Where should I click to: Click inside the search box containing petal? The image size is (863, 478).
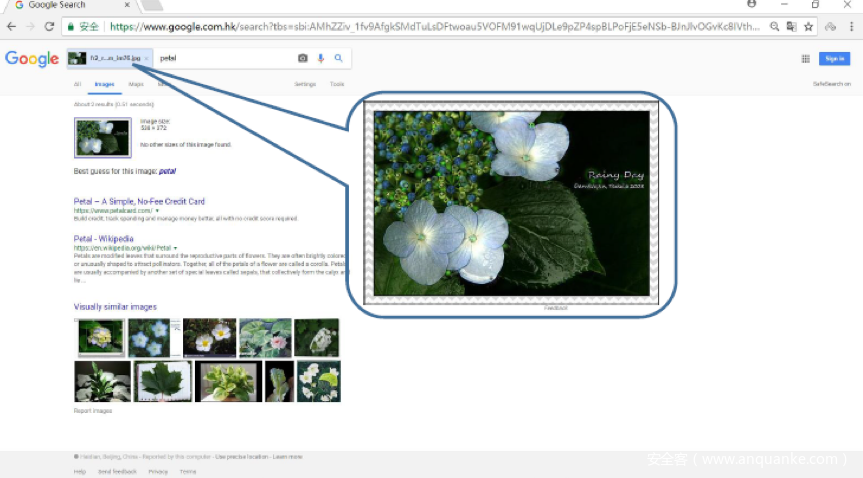(220, 59)
